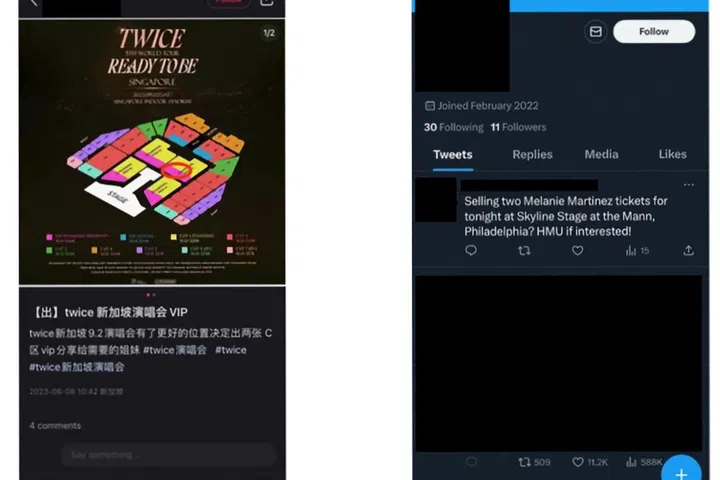
Task: Open the Likes tab
Action: click(672, 154)
